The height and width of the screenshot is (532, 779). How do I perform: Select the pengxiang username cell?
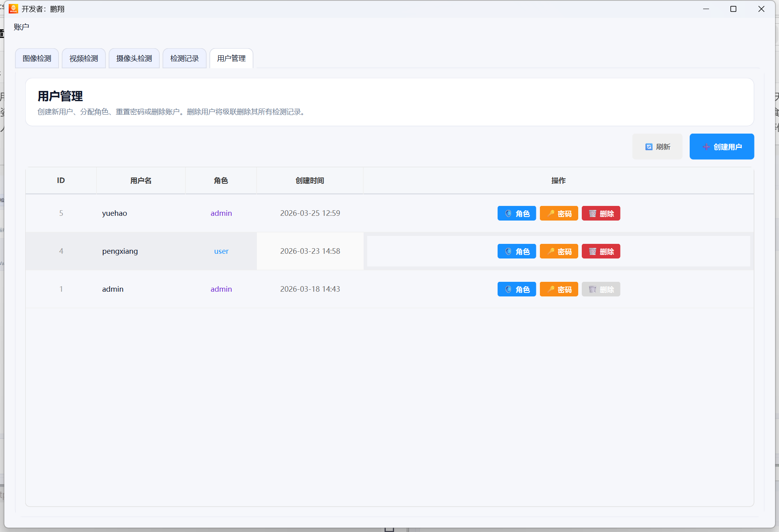(120, 251)
